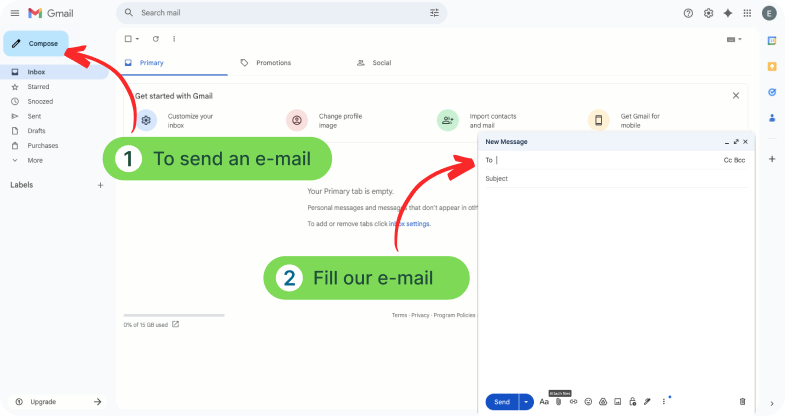
Task: Click the Compose button
Action: click(x=36, y=44)
